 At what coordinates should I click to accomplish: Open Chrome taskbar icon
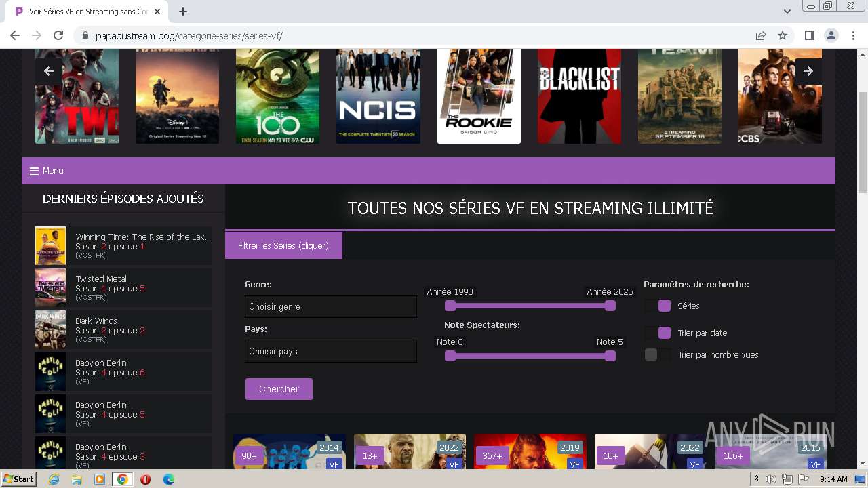123,479
